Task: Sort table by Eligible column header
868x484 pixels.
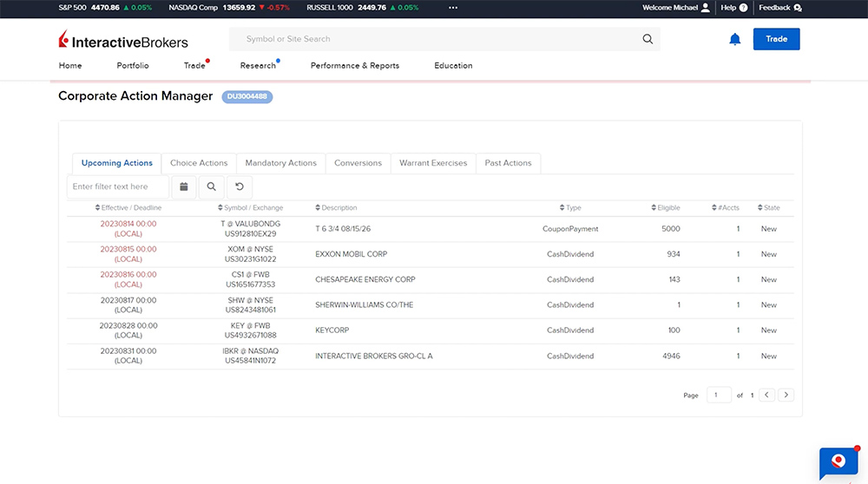Action: 666,208
